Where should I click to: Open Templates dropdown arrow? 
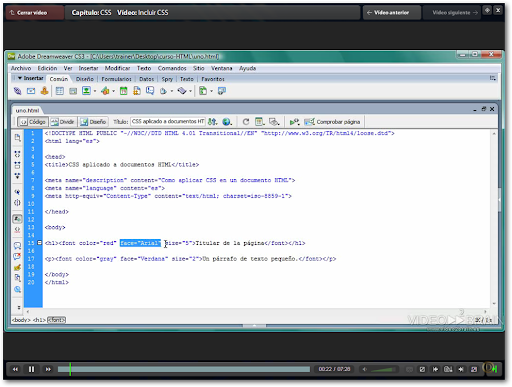pos(211,91)
